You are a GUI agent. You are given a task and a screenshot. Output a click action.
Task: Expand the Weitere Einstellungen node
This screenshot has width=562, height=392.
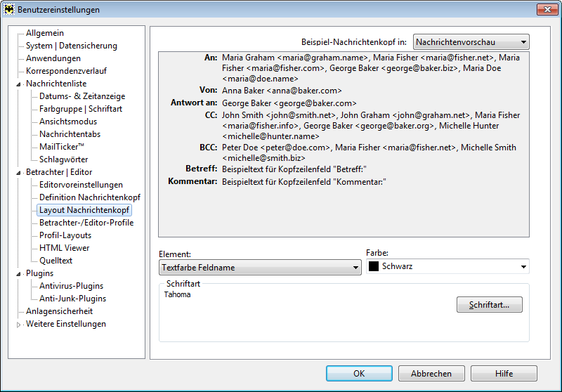tap(18, 325)
